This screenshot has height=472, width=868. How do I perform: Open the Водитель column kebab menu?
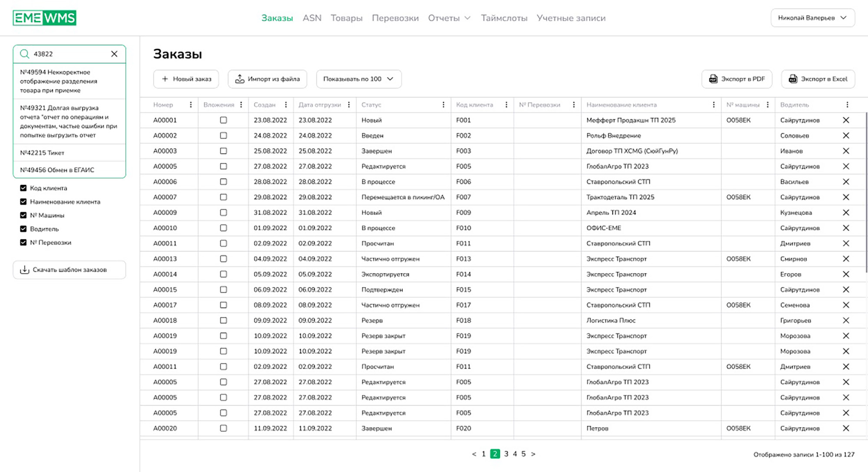click(847, 105)
